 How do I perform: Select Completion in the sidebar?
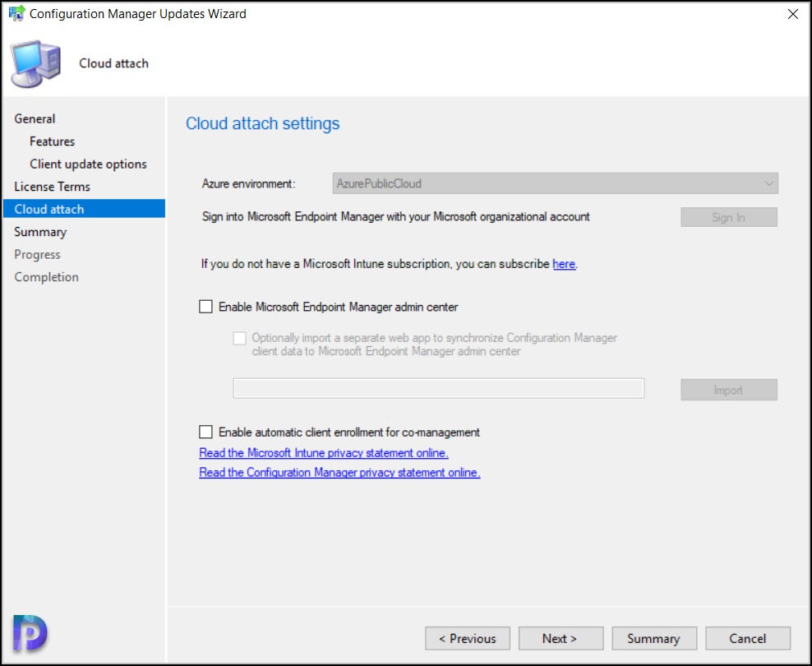coord(47,277)
